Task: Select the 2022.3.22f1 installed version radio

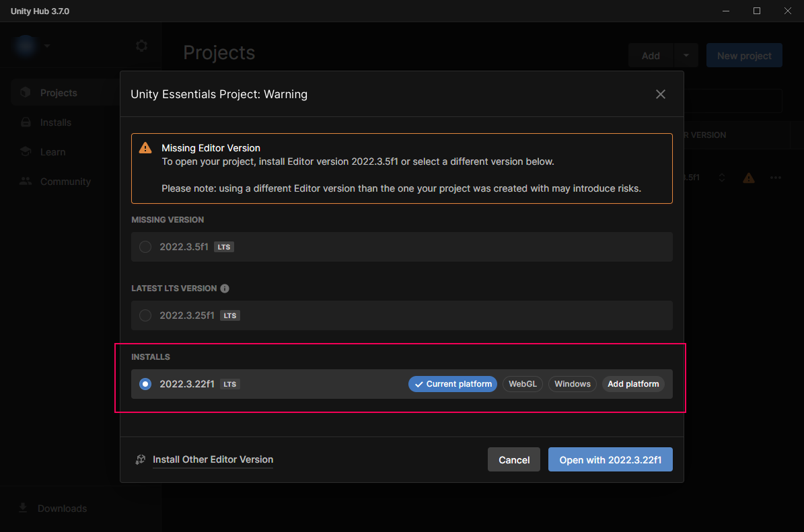Action: tap(145, 384)
